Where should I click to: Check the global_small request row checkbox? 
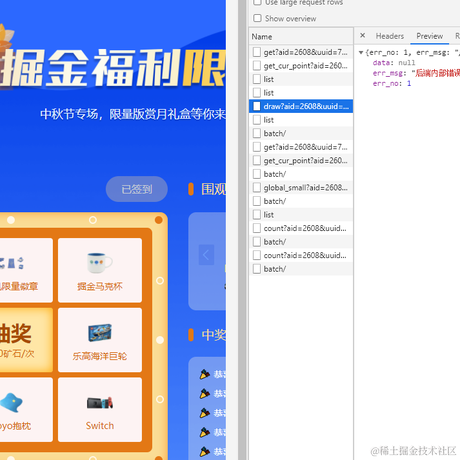point(257,188)
